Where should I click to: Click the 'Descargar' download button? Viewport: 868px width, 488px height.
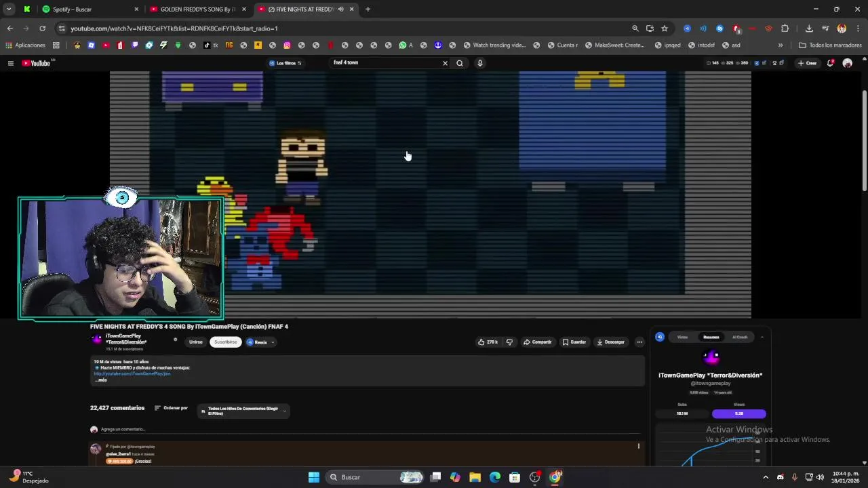click(611, 342)
